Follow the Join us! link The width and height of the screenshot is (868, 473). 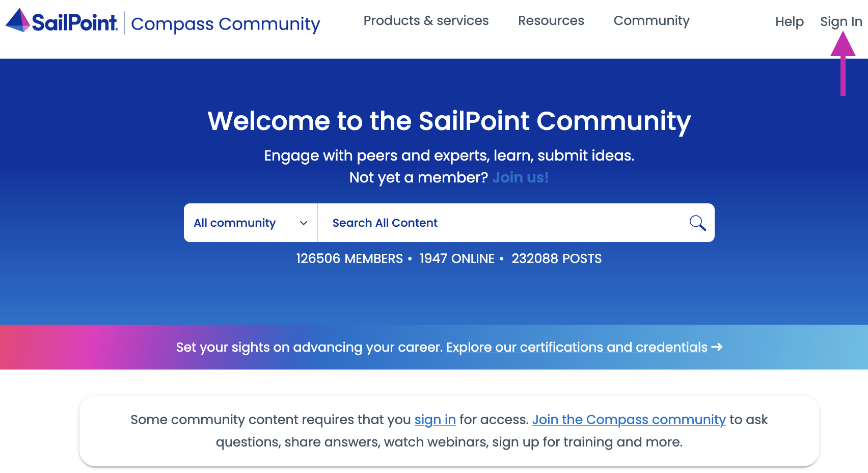(x=520, y=177)
